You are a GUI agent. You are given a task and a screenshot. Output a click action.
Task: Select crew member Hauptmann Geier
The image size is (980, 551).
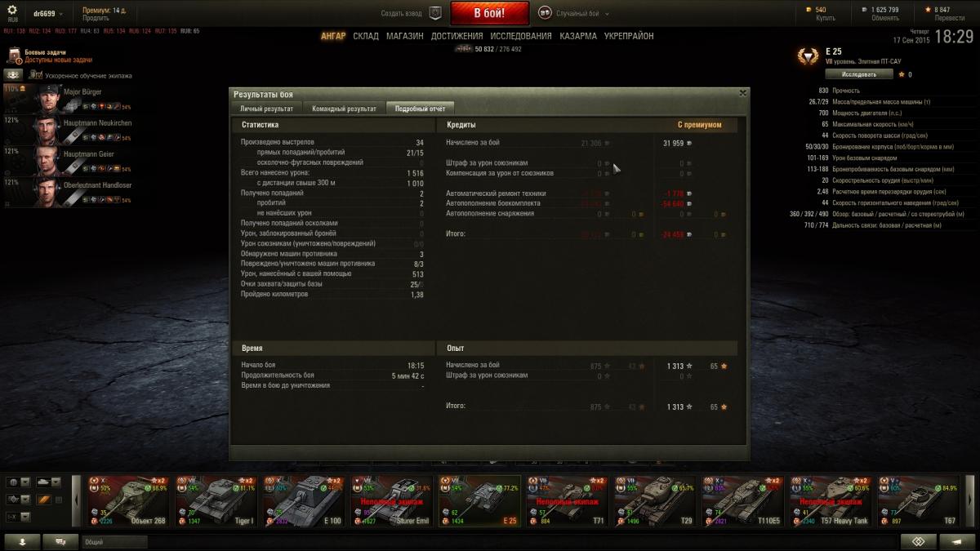click(69, 162)
